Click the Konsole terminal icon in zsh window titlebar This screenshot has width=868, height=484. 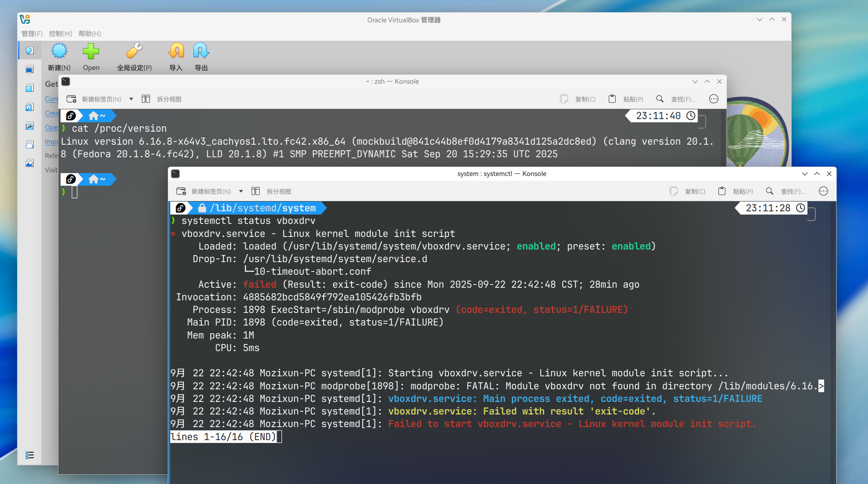[66, 82]
